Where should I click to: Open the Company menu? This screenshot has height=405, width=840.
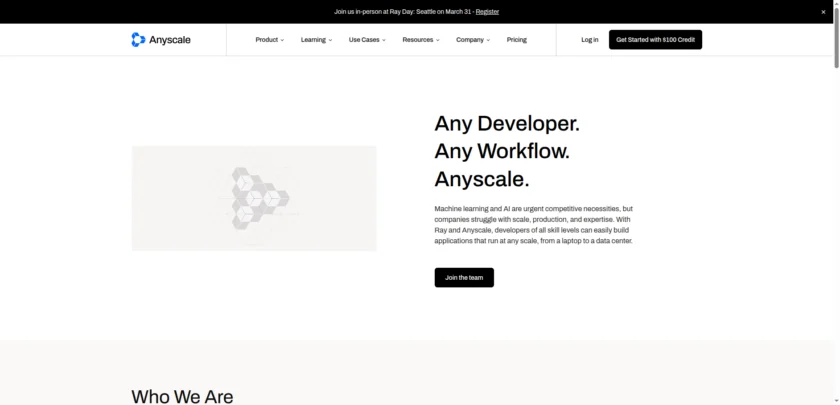[472, 40]
